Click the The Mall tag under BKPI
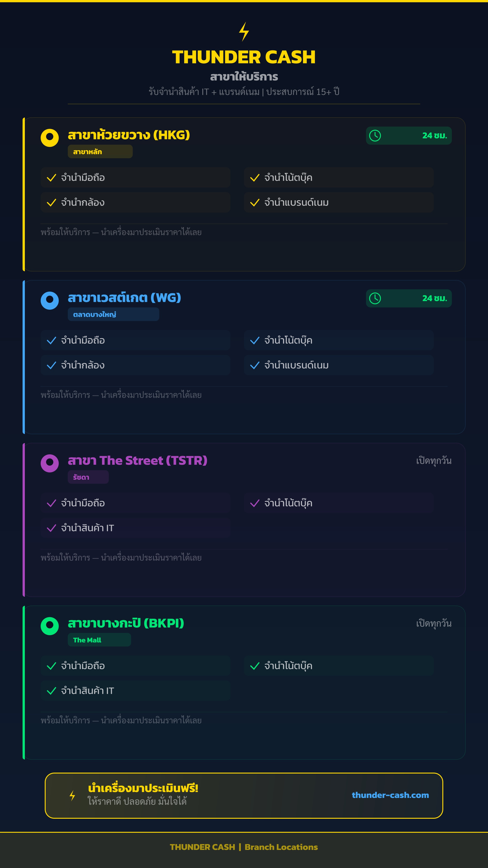This screenshot has width=488, height=868. click(99, 640)
